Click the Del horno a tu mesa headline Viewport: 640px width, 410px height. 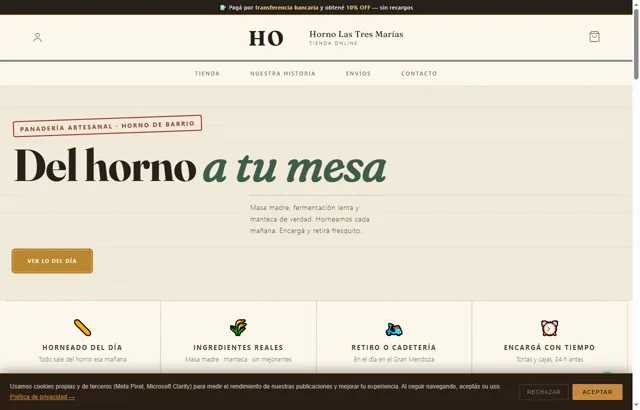200,166
